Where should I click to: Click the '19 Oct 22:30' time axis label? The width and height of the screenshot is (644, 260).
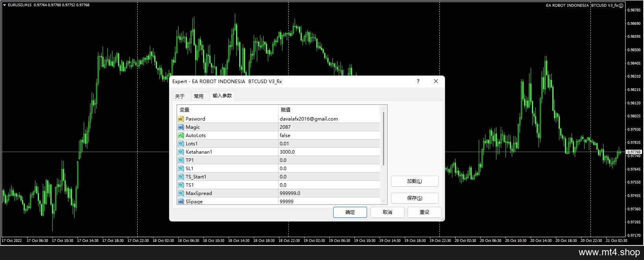click(x=440, y=241)
